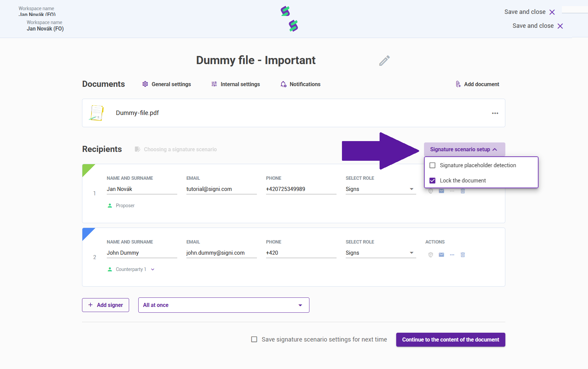Collapse the Signature scenario setup dropdown
Screen dimensions: 588x369
pyautogui.click(x=464, y=149)
